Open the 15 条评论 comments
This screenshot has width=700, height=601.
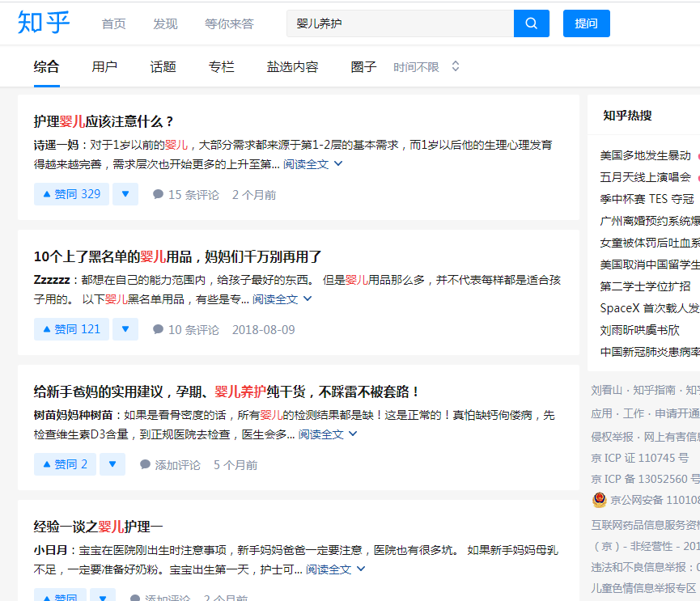click(185, 195)
